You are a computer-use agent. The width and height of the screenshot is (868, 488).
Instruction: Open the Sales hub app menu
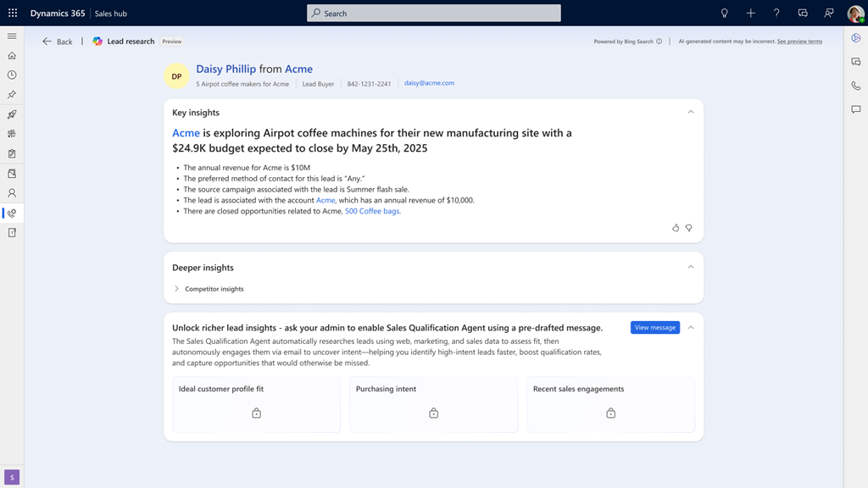point(111,13)
